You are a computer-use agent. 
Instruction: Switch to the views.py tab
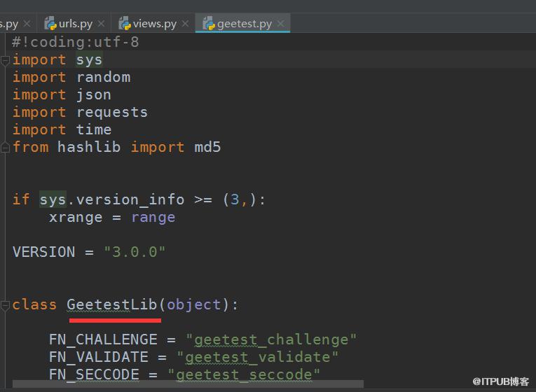[155, 24]
